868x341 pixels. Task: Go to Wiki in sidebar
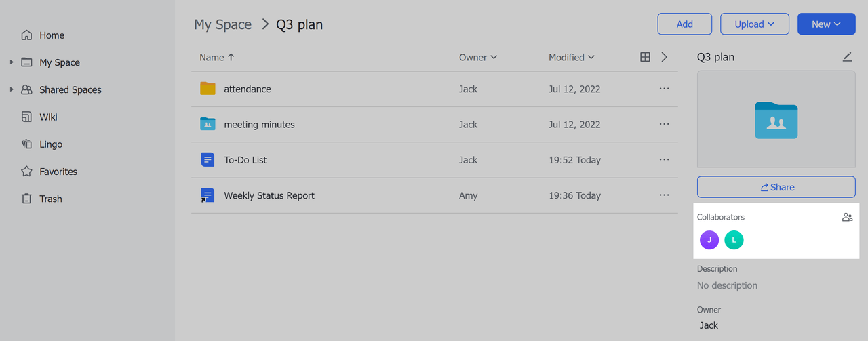point(47,117)
